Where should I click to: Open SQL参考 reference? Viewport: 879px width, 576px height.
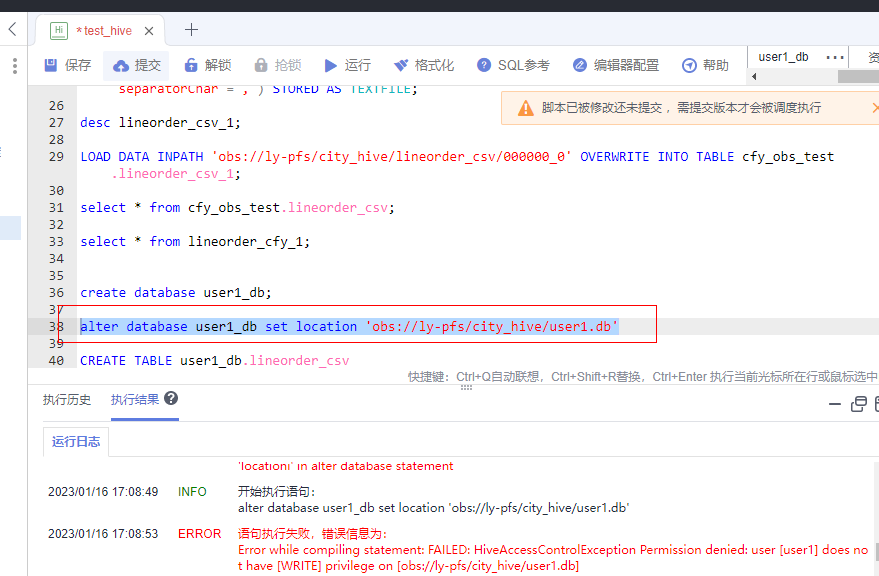tap(513, 65)
